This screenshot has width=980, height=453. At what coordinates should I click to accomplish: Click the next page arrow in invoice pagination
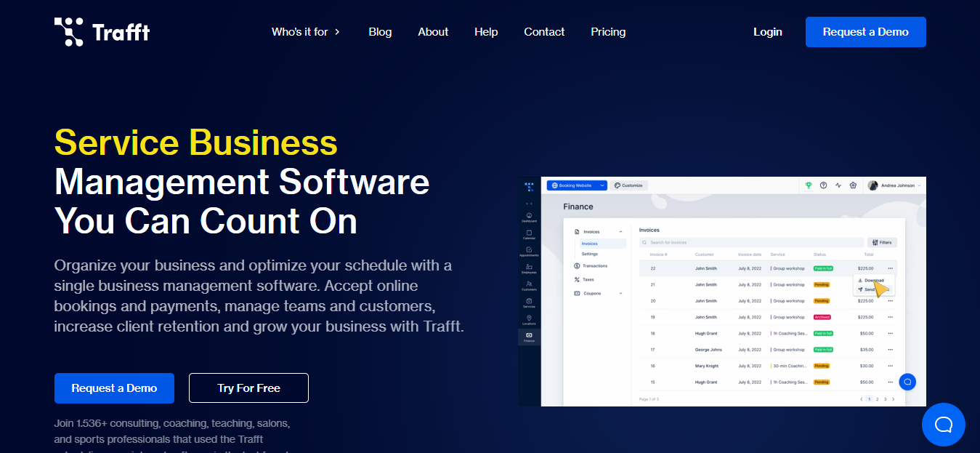point(893,399)
